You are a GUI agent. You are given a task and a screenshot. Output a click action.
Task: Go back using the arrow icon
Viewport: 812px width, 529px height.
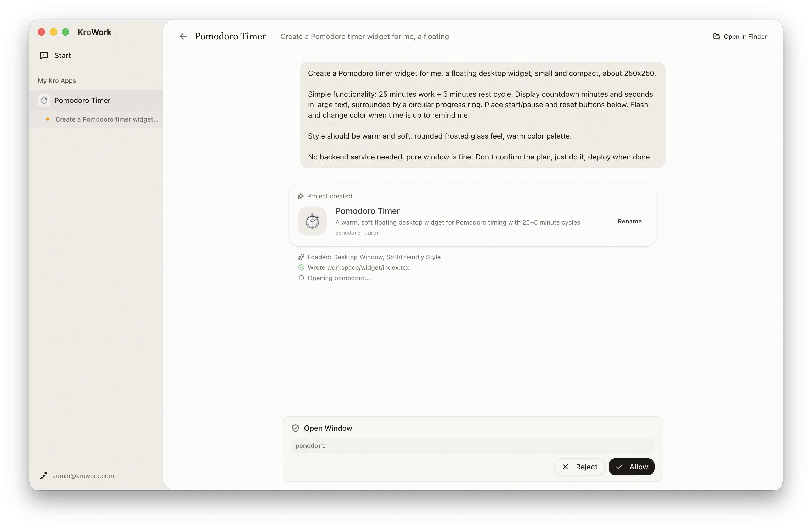point(183,37)
